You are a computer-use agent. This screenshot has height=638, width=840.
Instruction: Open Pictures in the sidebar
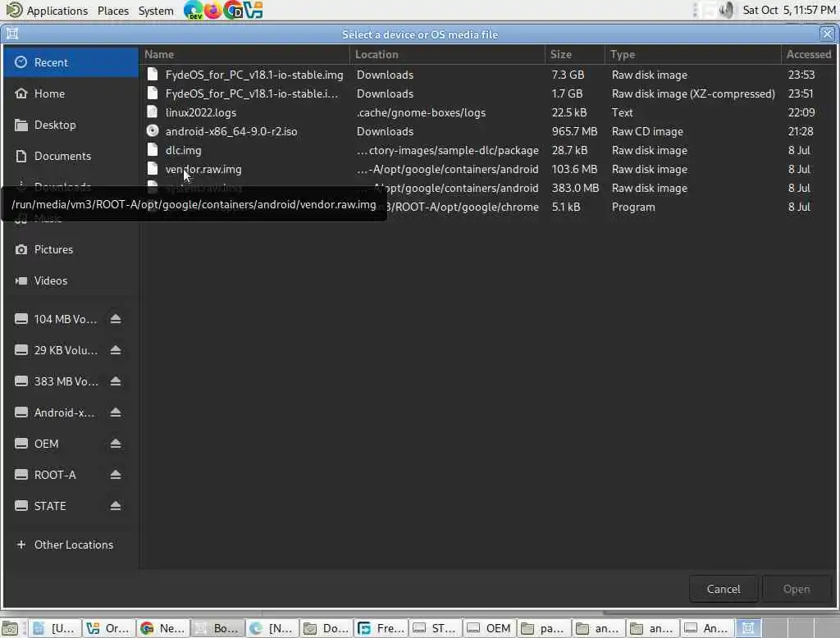(x=71, y=249)
